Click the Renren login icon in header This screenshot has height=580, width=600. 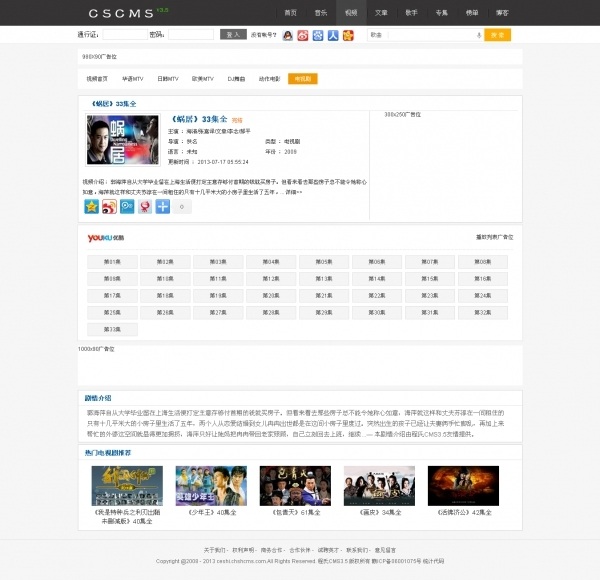[333, 35]
